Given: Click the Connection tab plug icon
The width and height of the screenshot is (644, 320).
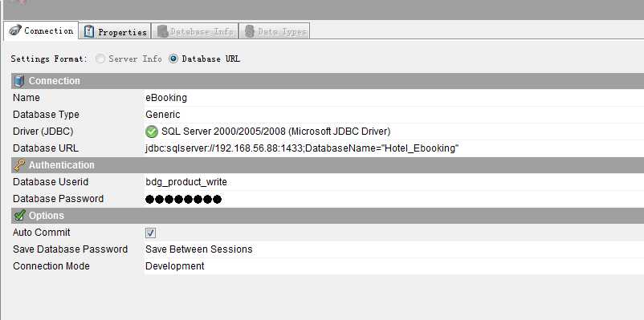Looking at the screenshot, I should point(15,30).
